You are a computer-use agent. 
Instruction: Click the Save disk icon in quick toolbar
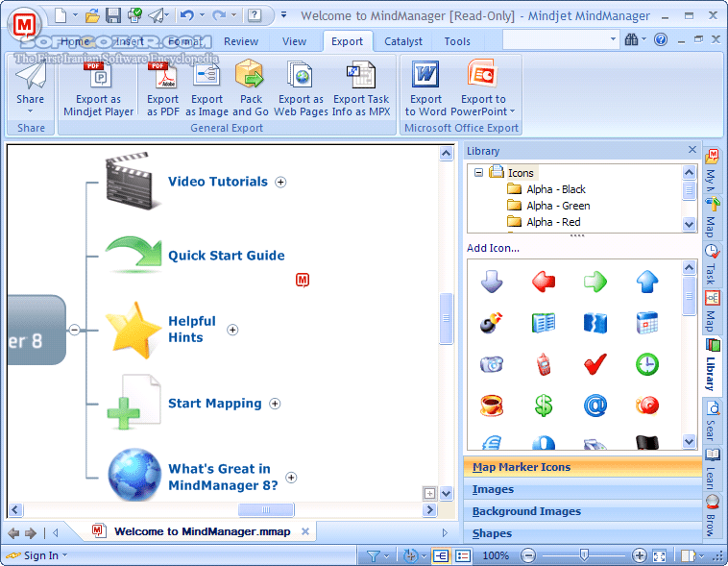click(x=112, y=15)
